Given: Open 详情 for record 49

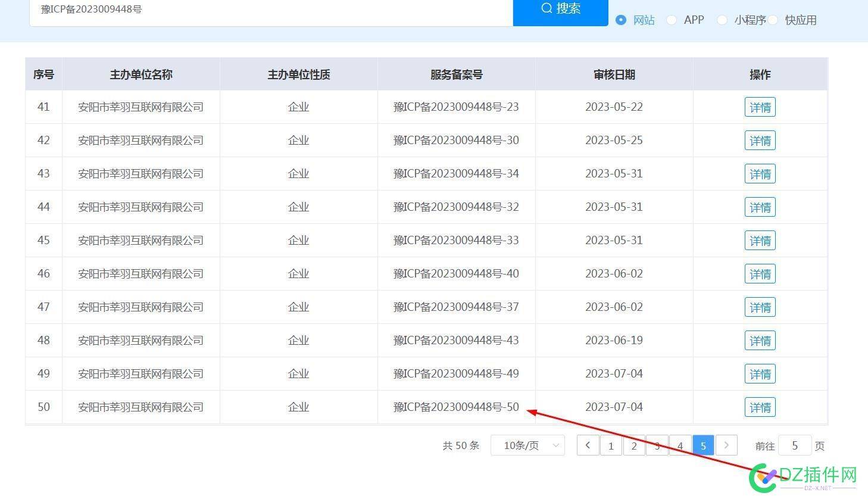Looking at the screenshot, I should pos(760,374).
